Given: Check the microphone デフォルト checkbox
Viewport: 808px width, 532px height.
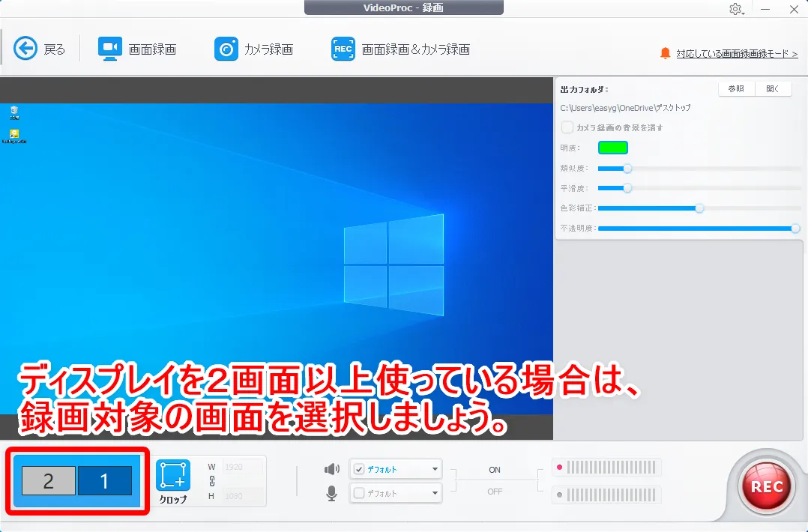Looking at the screenshot, I should click(359, 493).
